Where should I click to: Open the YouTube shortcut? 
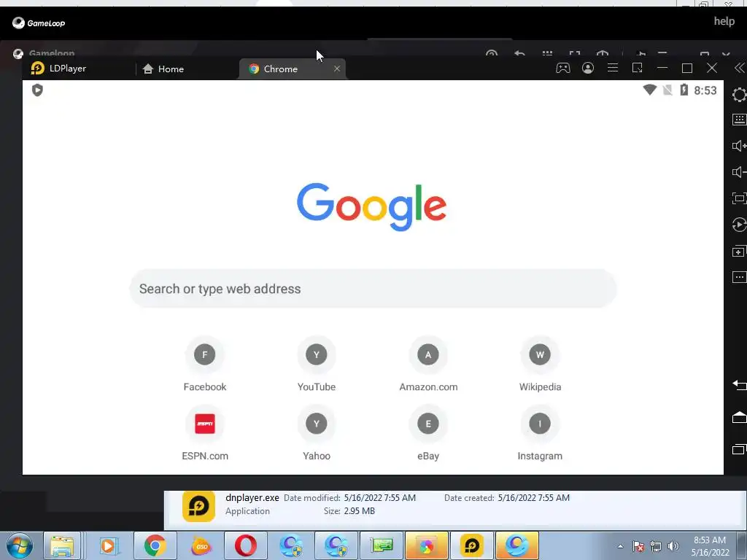click(x=317, y=365)
